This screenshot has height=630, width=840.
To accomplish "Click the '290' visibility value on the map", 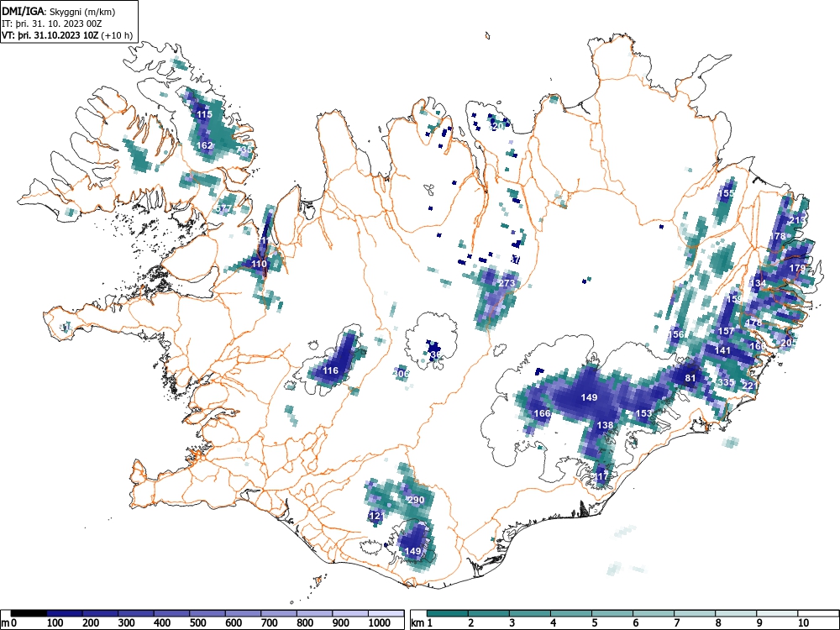I will 416,500.
